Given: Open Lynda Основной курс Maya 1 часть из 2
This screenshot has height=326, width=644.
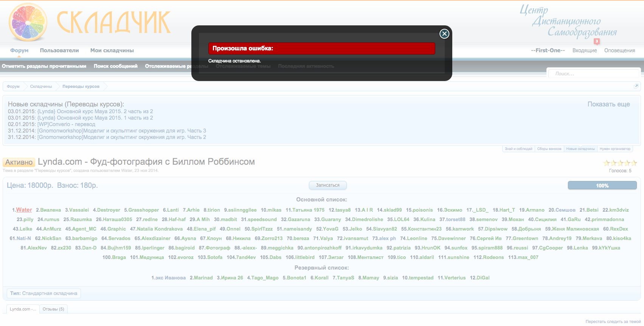Looking at the screenshot, I should coord(95,118).
